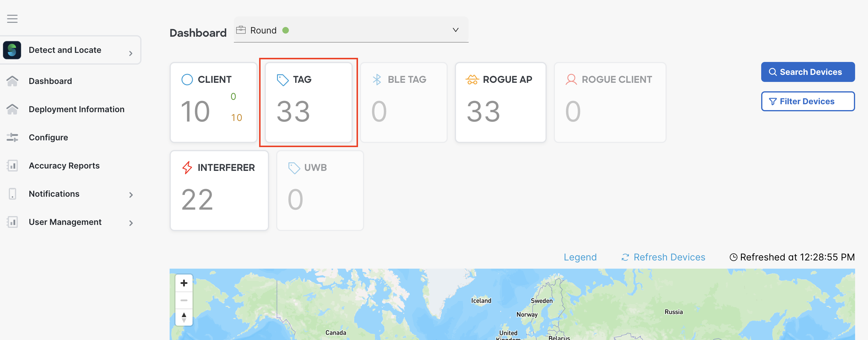868x340 pixels.
Task: Click the map zoom out minus button
Action: (184, 300)
